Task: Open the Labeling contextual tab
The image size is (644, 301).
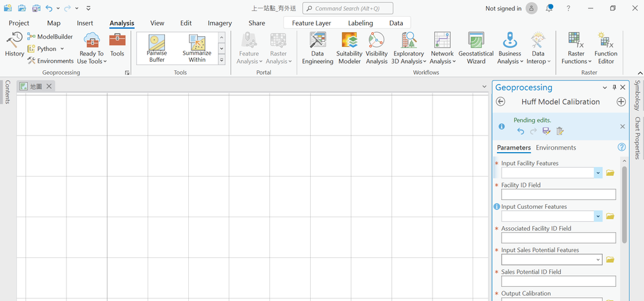Action: click(360, 23)
